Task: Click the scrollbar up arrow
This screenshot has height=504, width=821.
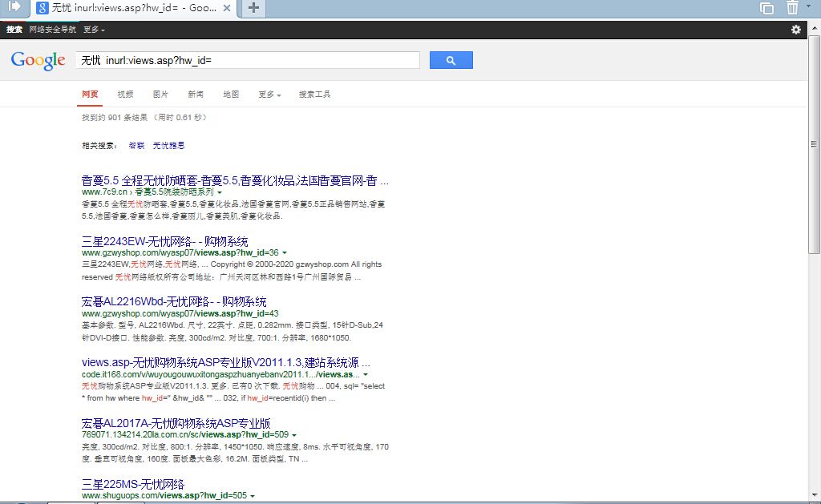Action: point(815,26)
